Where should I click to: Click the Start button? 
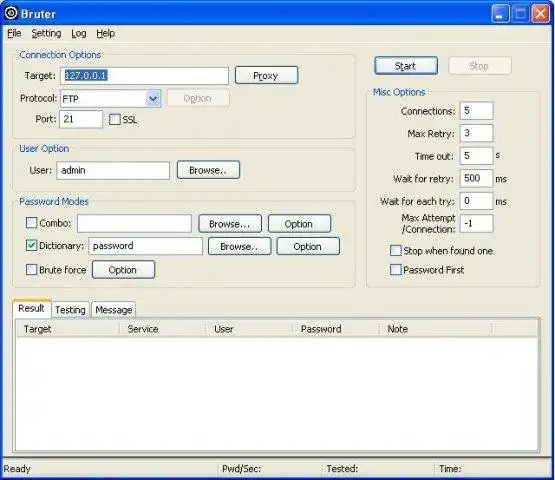tap(406, 66)
